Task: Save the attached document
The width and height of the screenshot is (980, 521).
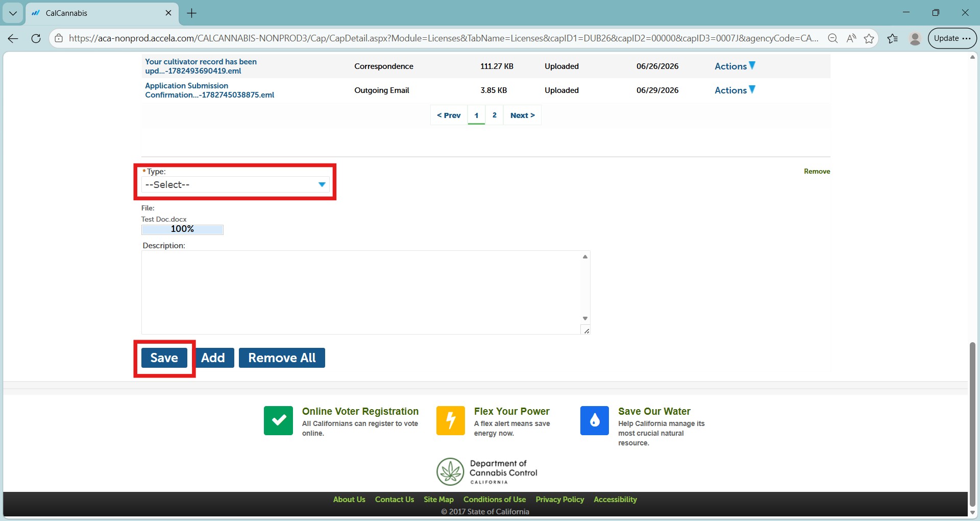Action: (164, 358)
